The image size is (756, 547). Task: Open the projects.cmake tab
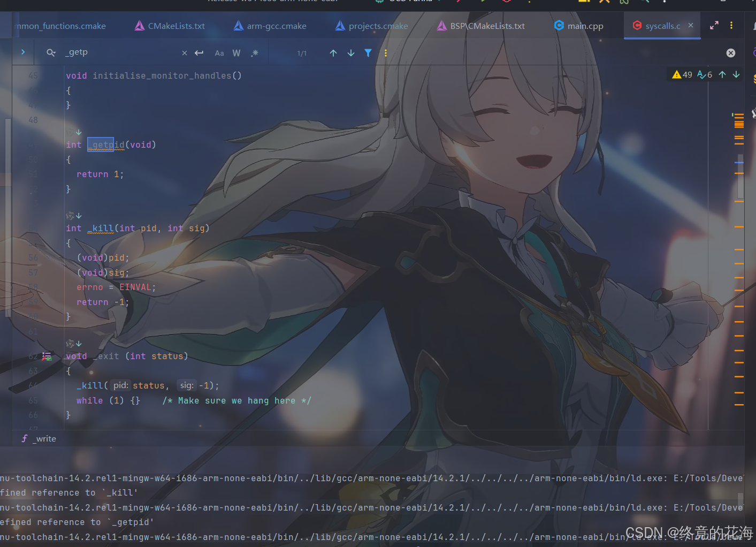tap(371, 26)
